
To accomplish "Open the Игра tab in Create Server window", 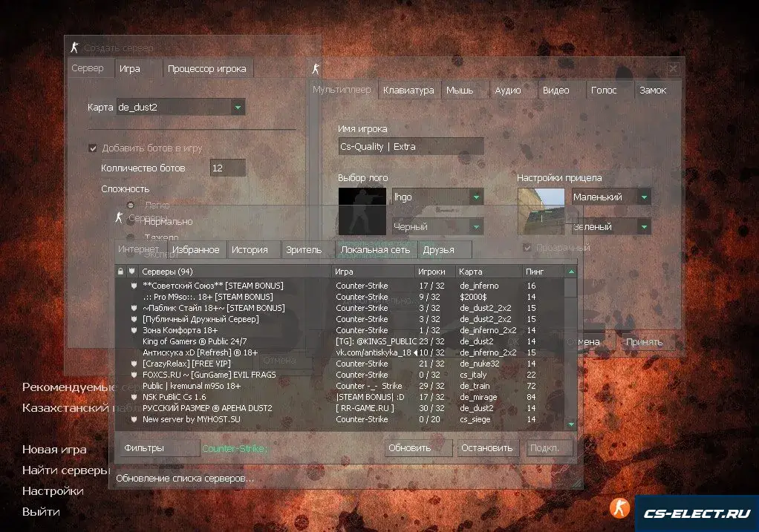I will point(138,69).
